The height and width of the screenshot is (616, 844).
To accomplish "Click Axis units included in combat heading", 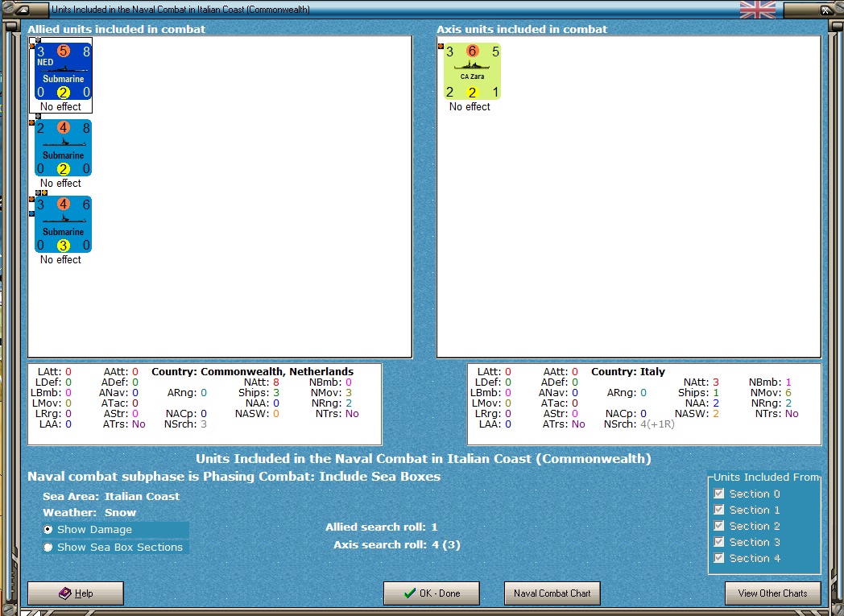I will coord(522,29).
